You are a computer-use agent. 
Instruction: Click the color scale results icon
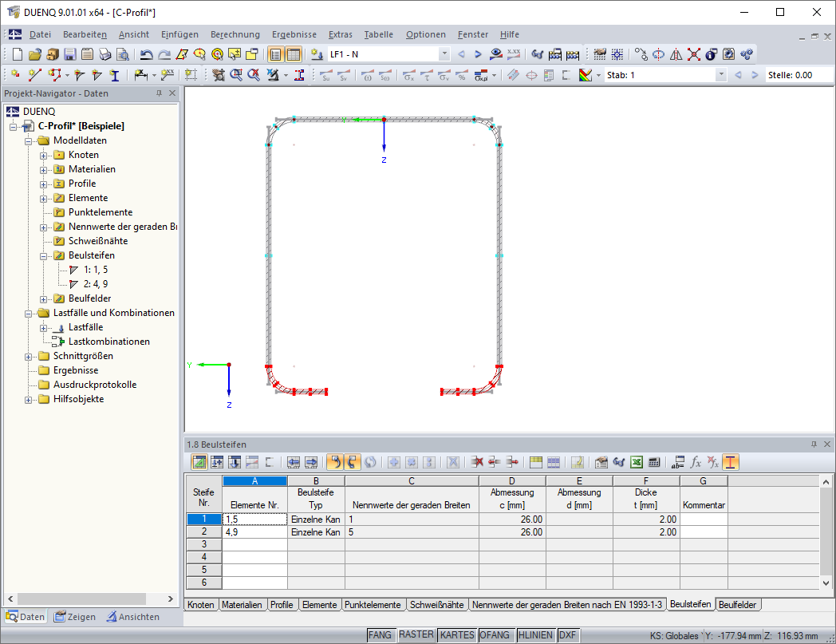(x=586, y=75)
